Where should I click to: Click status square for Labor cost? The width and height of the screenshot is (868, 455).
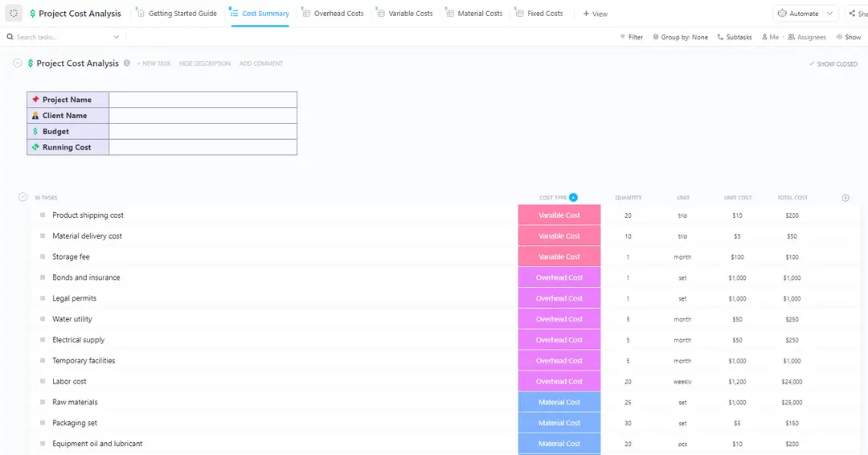43,381
